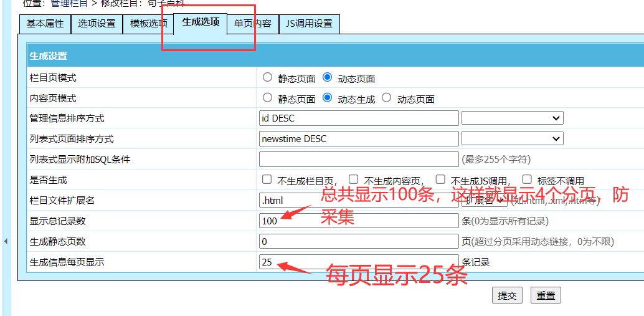The width and height of the screenshot is (644, 316).
Task: Click the 提交 button
Action: coord(507,295)
